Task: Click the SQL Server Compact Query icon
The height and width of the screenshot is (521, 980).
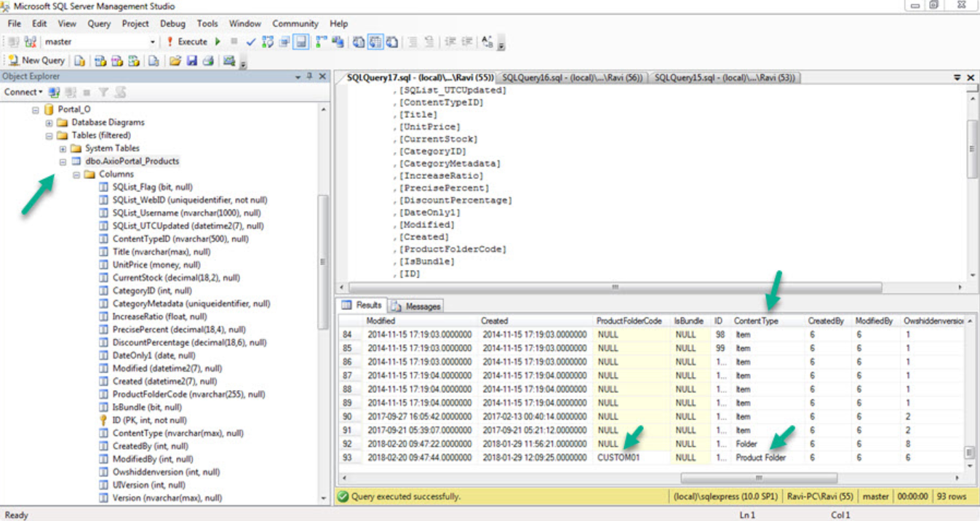Action: click(x=154, y=61)
